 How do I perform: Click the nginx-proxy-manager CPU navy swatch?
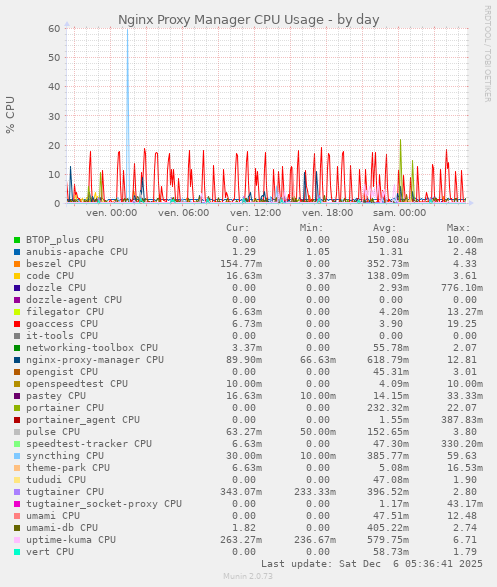click(x=17, y=360)
